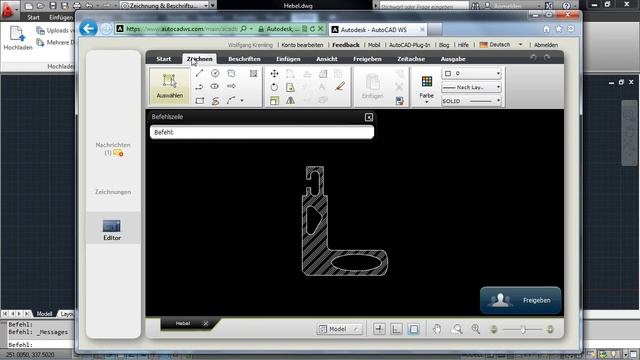640x360 pixels.
Task: Select the Hatch tool icon
Action: [x=253, y=73]
